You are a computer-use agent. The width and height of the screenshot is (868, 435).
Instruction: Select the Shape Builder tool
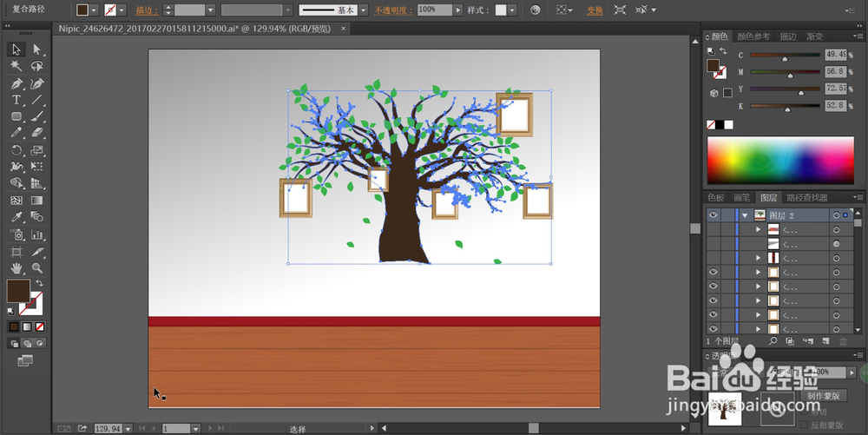pyautogui.click(x=16, y=182)
